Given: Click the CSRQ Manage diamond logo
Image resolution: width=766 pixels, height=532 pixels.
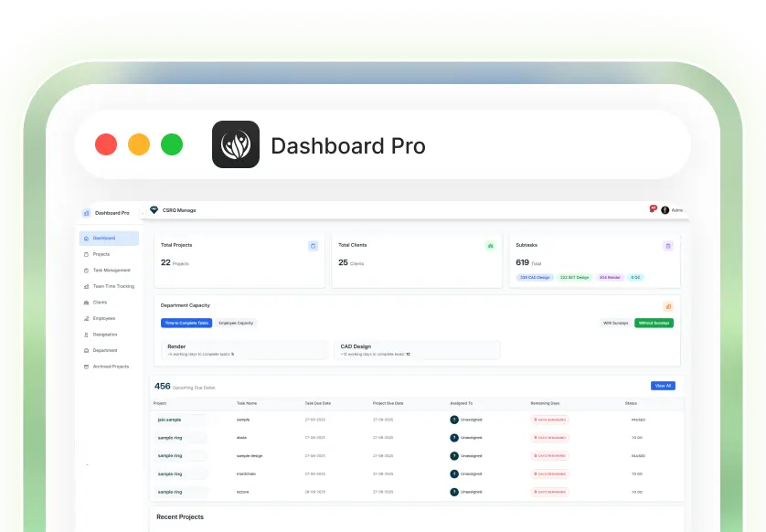Looking at the screenshot, I should [x=154, y=210].
